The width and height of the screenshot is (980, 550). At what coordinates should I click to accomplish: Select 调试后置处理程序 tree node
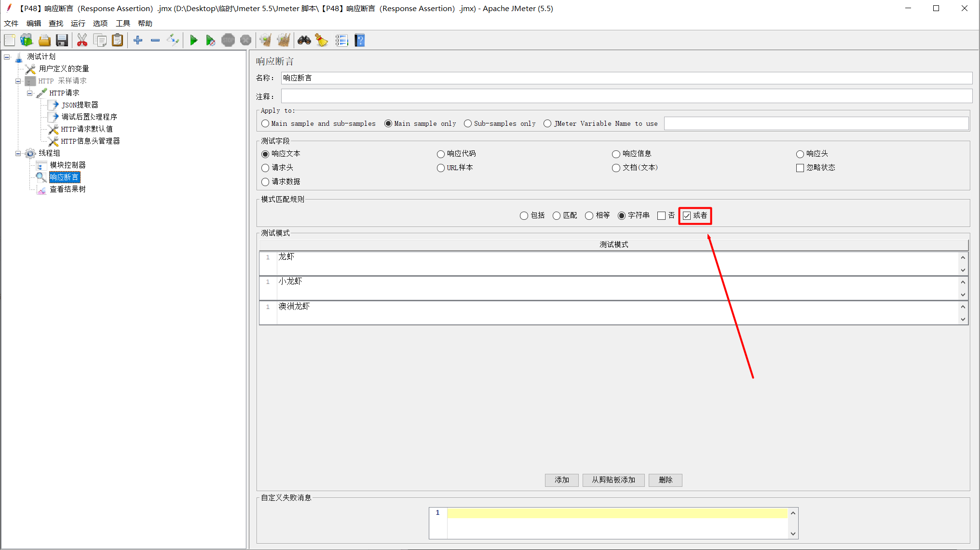pyautogui.click(x=89, y=117)
